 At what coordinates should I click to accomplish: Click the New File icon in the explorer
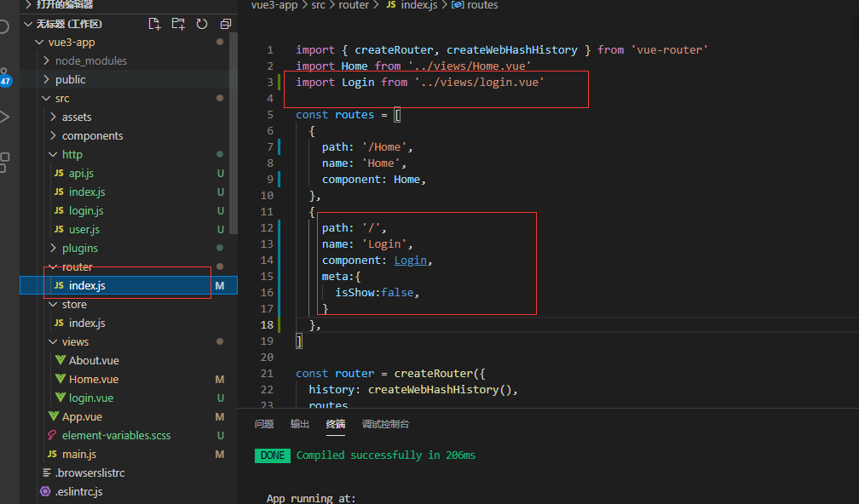coord(155,25)
